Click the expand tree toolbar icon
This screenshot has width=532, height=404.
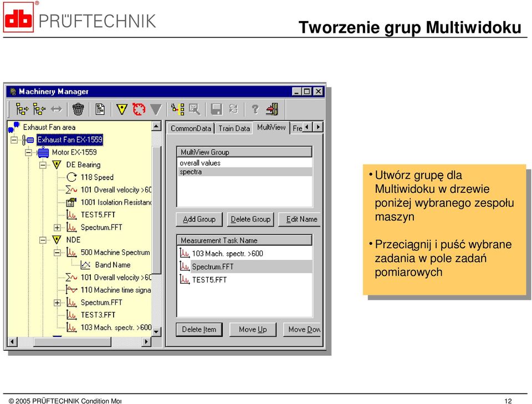(x=22, y=109)
